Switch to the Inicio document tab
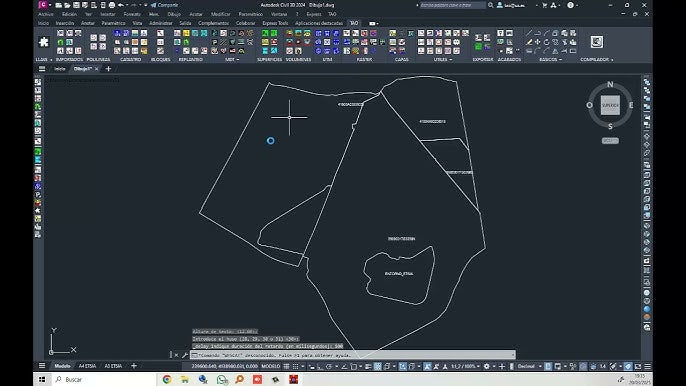 (60, 69)
